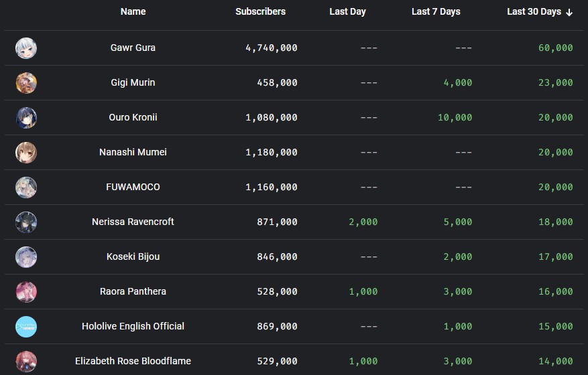The height and width of the screenshot is (375, 588).
Task: Open the Elizabeth Rose Bloodflame name link
Action: coord(133,361)
